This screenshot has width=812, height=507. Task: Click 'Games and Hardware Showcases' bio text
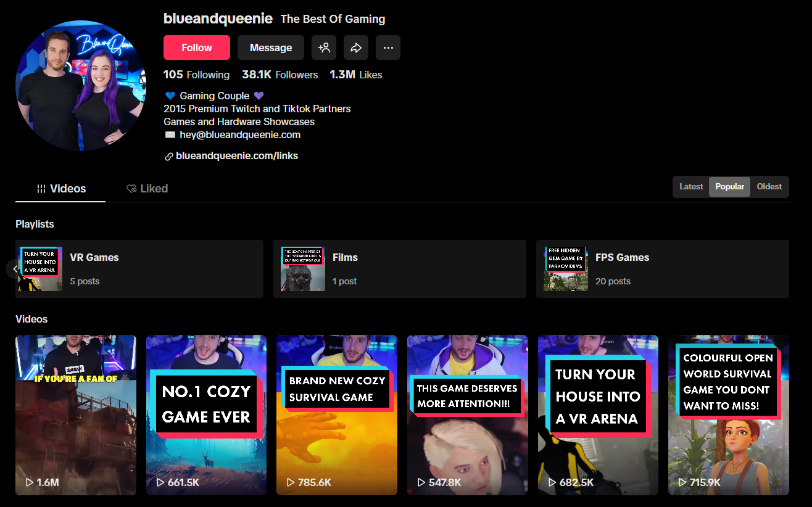point(239,122)
